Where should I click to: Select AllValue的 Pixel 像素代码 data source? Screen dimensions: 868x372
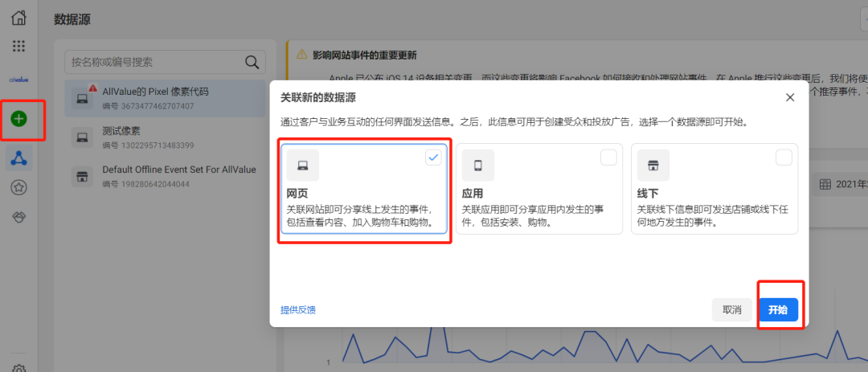point(165,98)
